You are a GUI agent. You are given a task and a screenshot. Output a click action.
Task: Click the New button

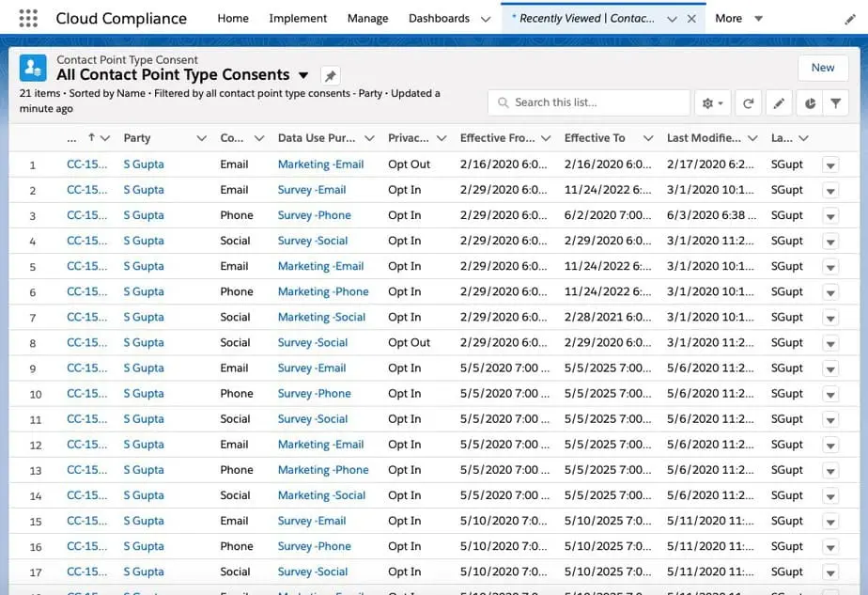(823, 67)
